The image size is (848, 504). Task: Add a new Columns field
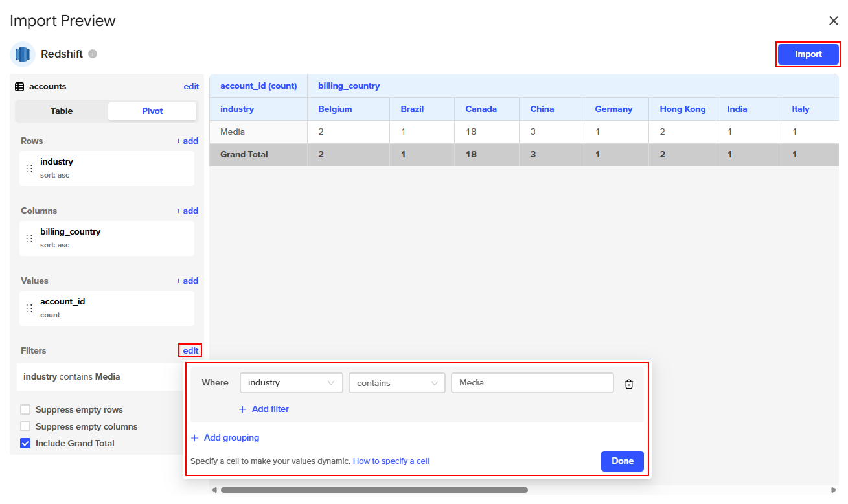(x=187, y=211)
